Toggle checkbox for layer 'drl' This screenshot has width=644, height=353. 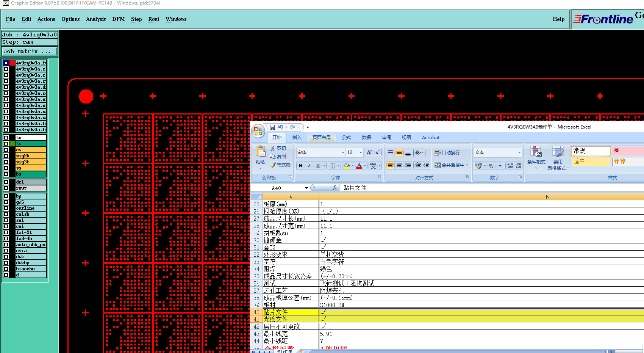pos(6,182)
